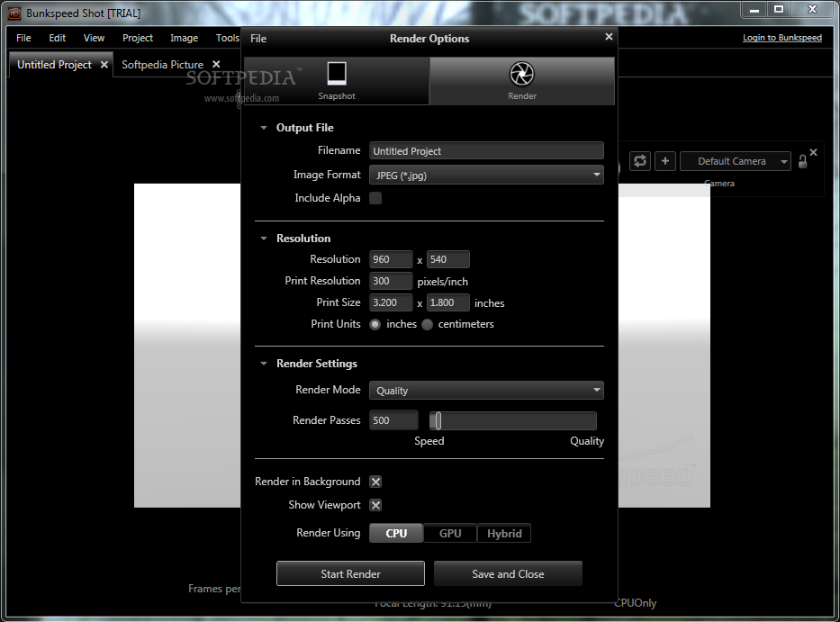Collapse the Resolution section
Image resolution: width=840 pixels, height=622 pixels.
pos(264,239)
